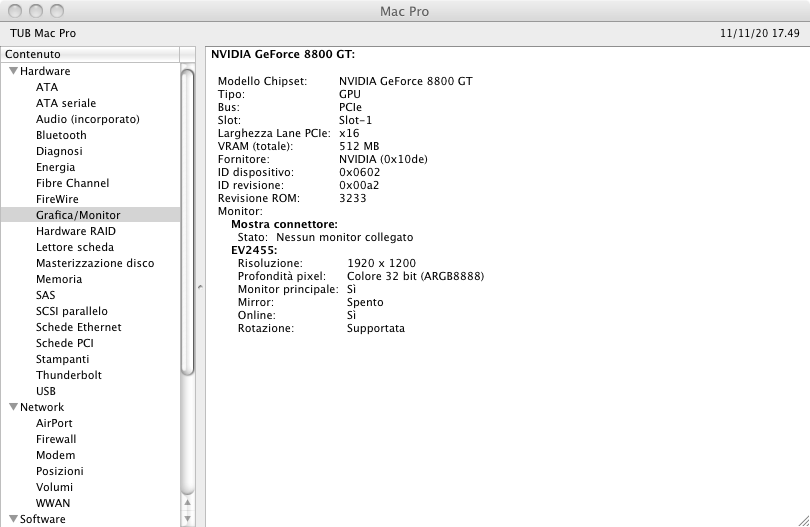The height and width of the screenshot is (527, 810).
Task: Click Nessun monitor collegato status text
Action: point(345,237)
